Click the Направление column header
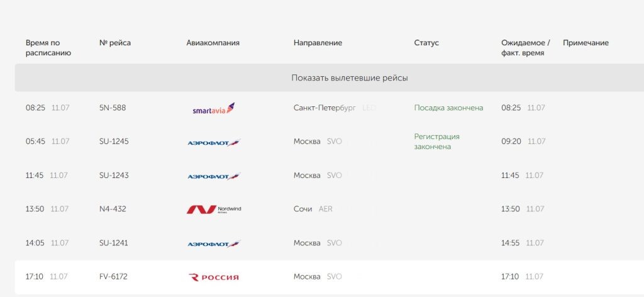This screenshot has width=644, height=297. click(318, 43)
